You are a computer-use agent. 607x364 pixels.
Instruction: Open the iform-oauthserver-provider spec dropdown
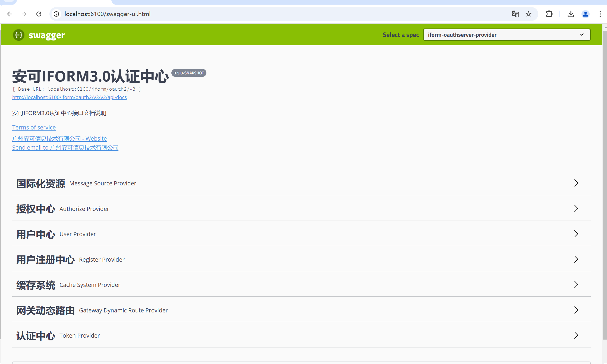coord(507,35)
